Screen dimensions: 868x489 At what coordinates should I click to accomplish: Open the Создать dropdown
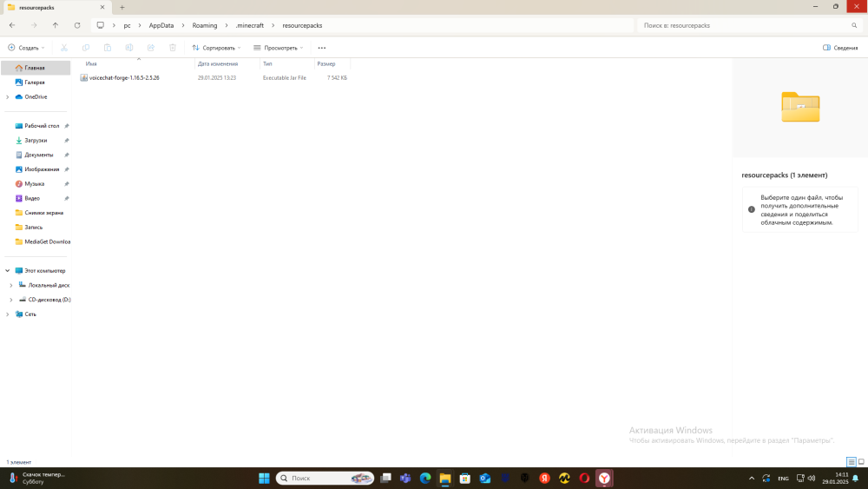(x=26, y=48)
